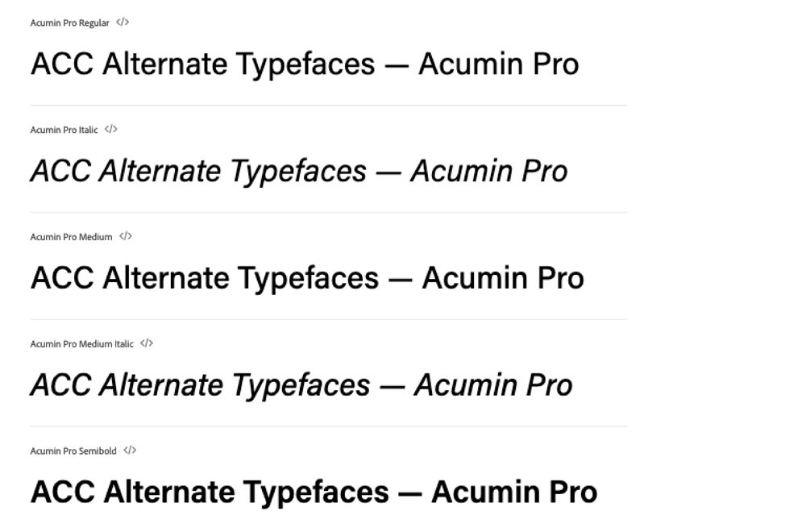Click the Medium Italic sample text line
Screen dimensions: 806x532
(x=301, y=386)
